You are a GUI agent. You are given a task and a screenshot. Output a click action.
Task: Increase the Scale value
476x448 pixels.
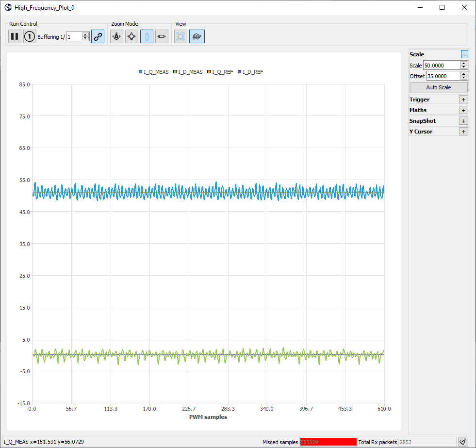click(x=463, y=64)
